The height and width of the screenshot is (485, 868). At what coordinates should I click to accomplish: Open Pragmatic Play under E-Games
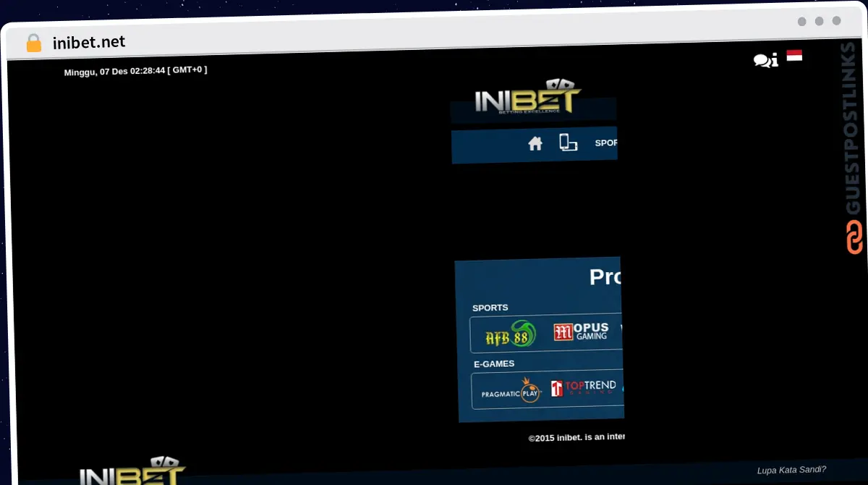509,391
